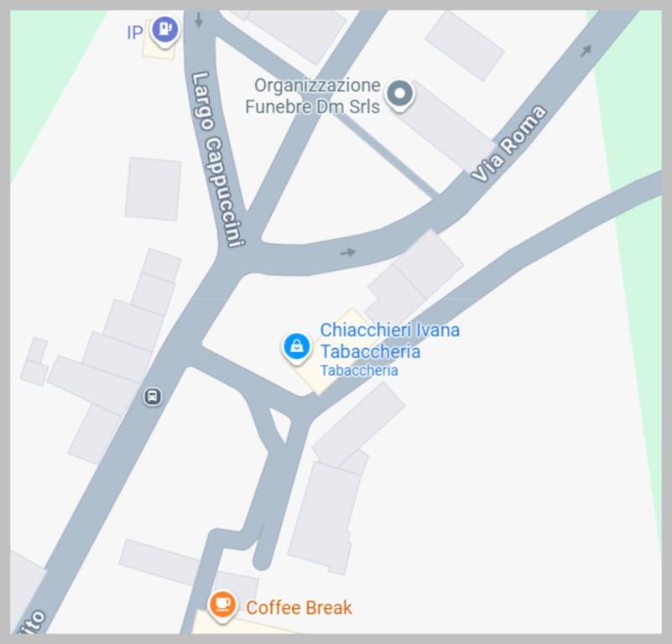Open the Organizzazione Funebre Dm Srls label
The image size is (672, 644).
(313, 96)
